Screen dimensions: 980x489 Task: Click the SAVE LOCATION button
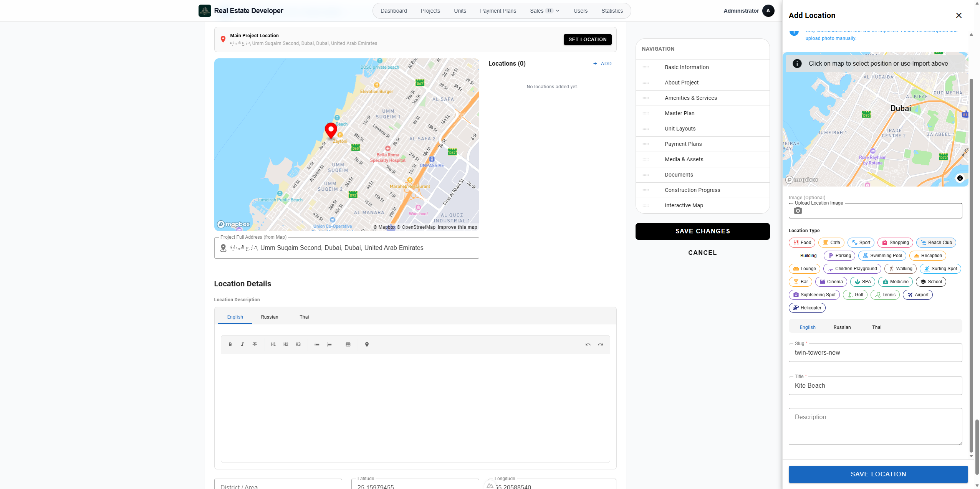878,474
